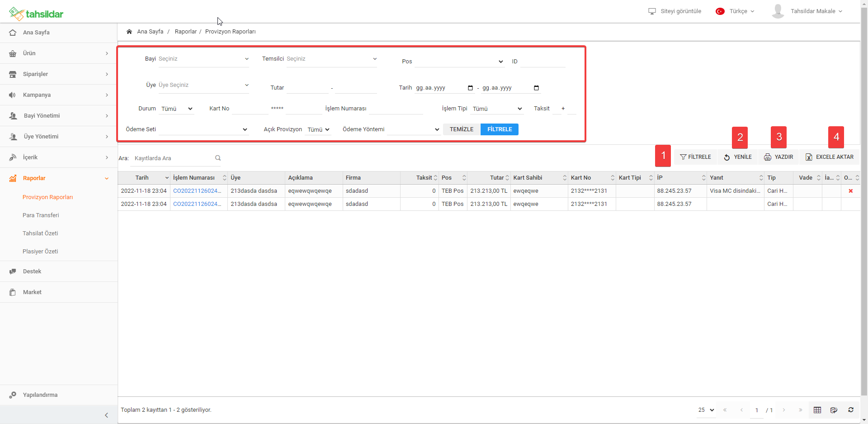Open Plasiyer Özeti report
Screen dimensions: 868x424
point(40,252)
